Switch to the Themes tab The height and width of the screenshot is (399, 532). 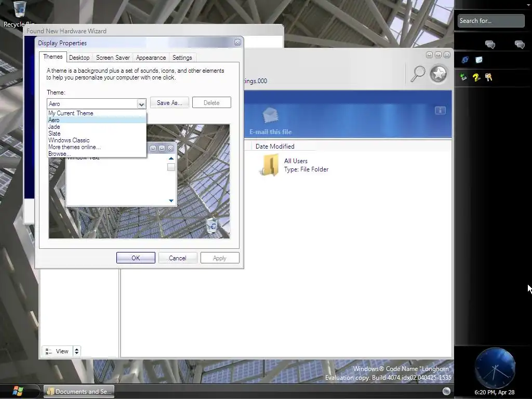pos(53,57)
